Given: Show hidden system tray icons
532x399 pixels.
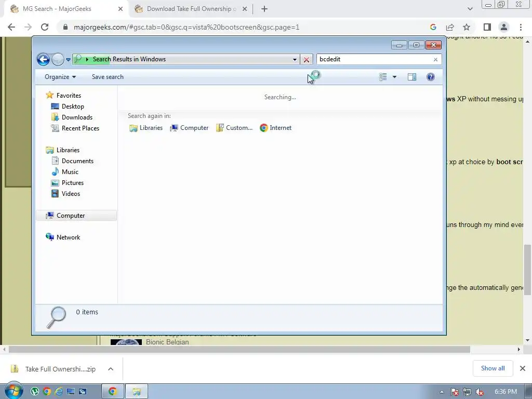Looking at the screenshot, I should pos(442,392).
